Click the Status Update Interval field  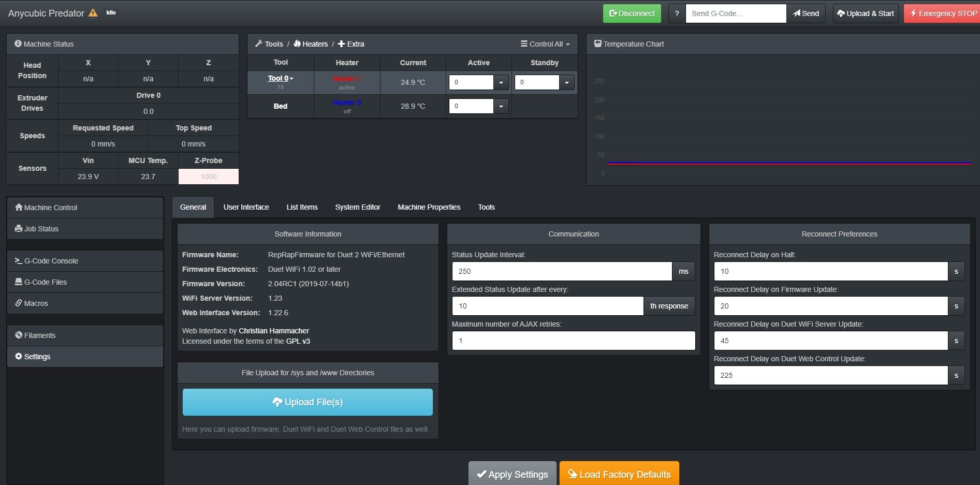[x=562, y=271]
